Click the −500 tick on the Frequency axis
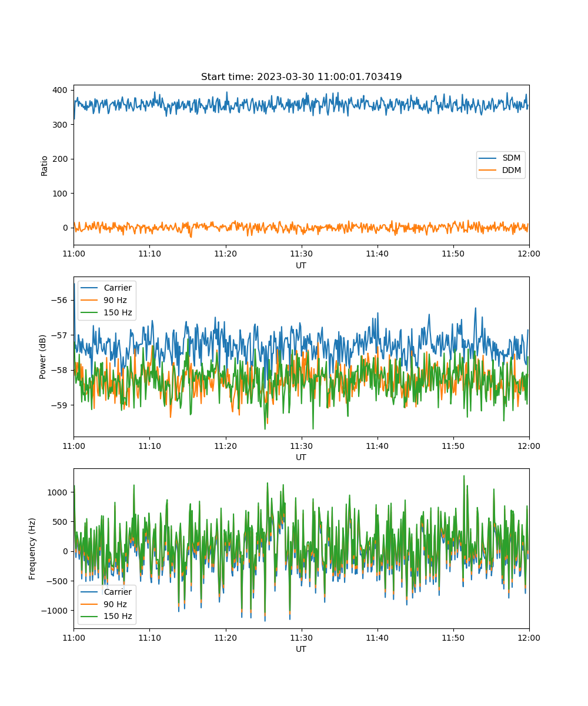 (58, 581)
